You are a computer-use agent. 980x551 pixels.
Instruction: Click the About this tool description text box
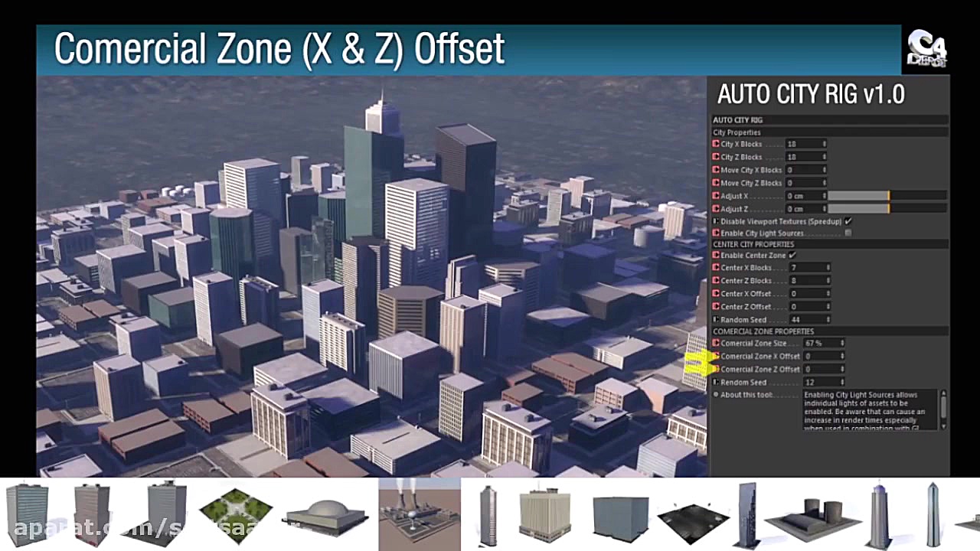tap(871, 409)
